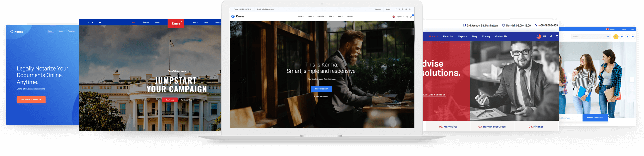
Task: Click the email address in laptop top bar
Action: [x=265, y=9]
